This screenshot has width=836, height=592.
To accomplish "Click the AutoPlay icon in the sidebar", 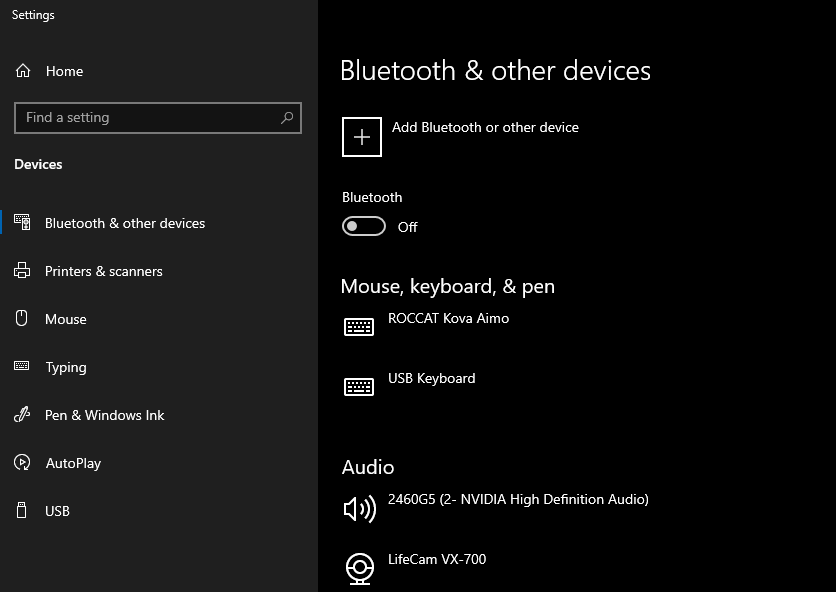I will pyautogui.click(x=21, y=463).
